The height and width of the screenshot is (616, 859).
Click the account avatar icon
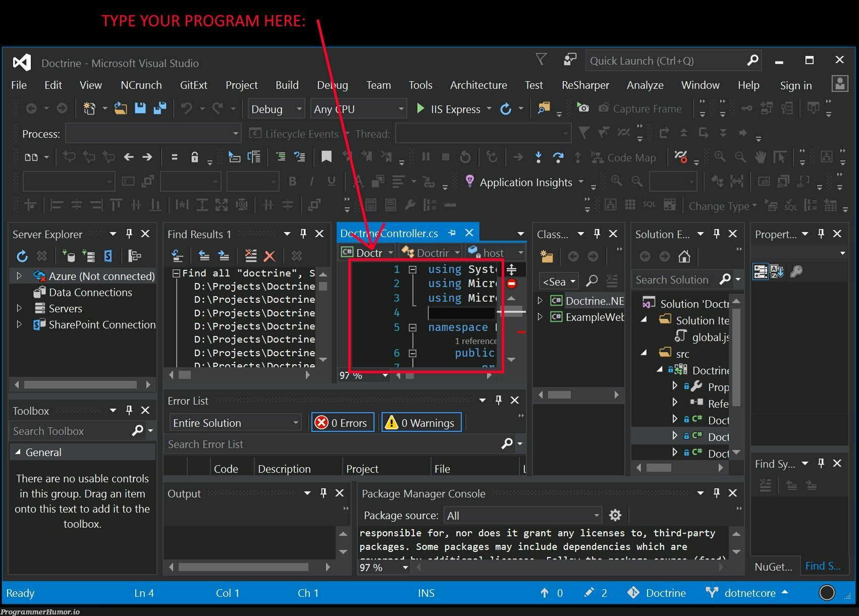pos(840,84)
